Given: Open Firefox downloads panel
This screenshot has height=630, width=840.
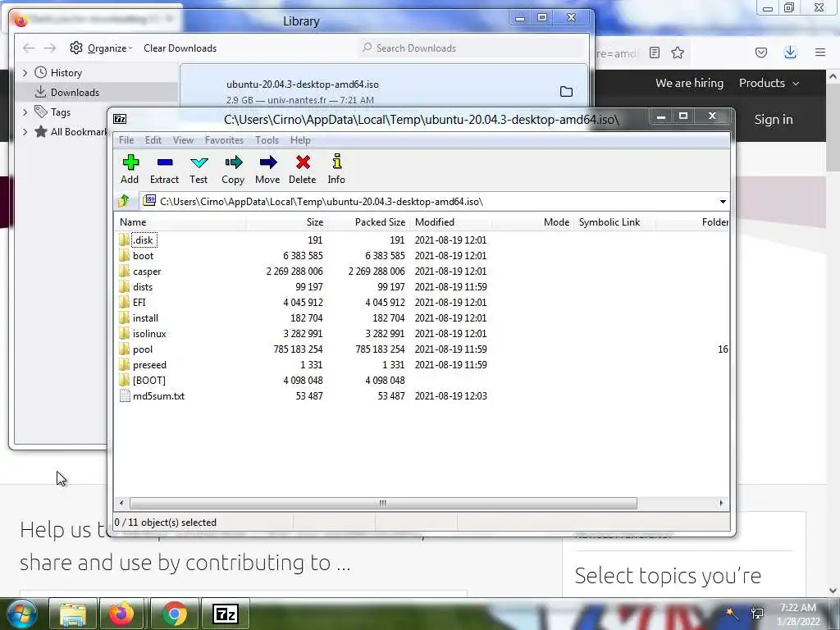Looking at the screenshot, I should point(790,52).
